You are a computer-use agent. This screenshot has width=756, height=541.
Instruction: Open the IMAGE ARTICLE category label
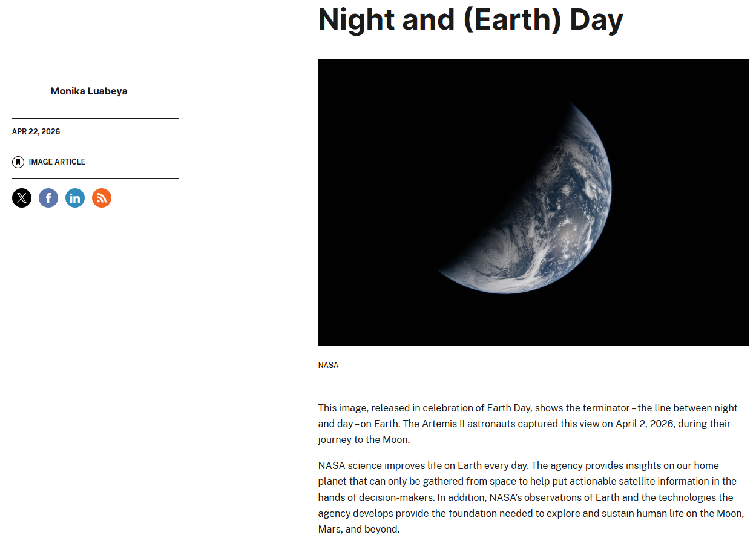click(57, 162)
